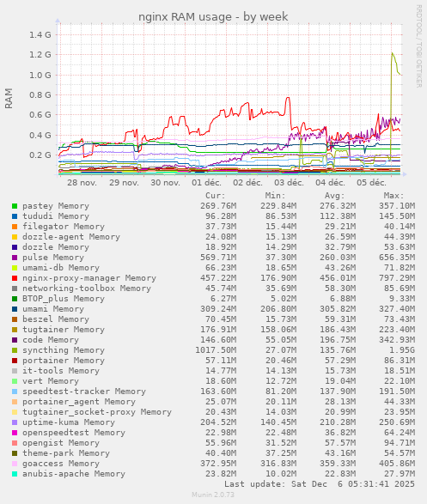427x504 pixels.
Task: Click the syncthing spike peak near 1.2 G
Action: pos(393,53)
